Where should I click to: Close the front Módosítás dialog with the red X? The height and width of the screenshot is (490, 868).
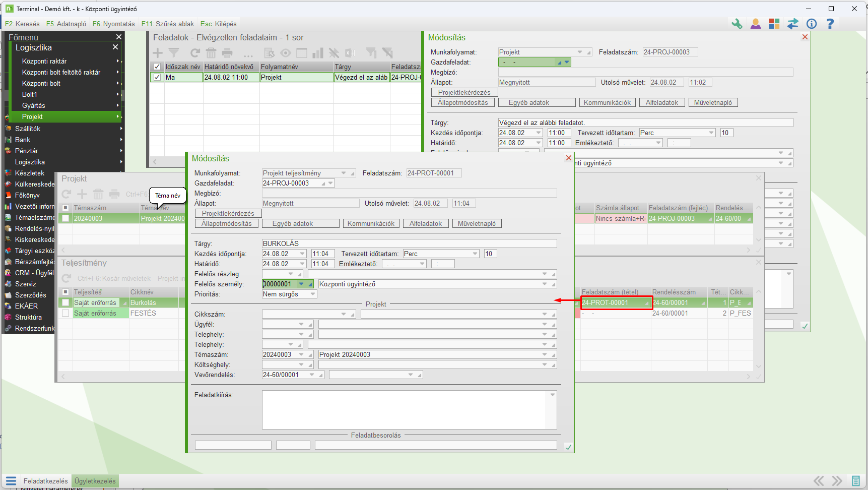[568, 158]
